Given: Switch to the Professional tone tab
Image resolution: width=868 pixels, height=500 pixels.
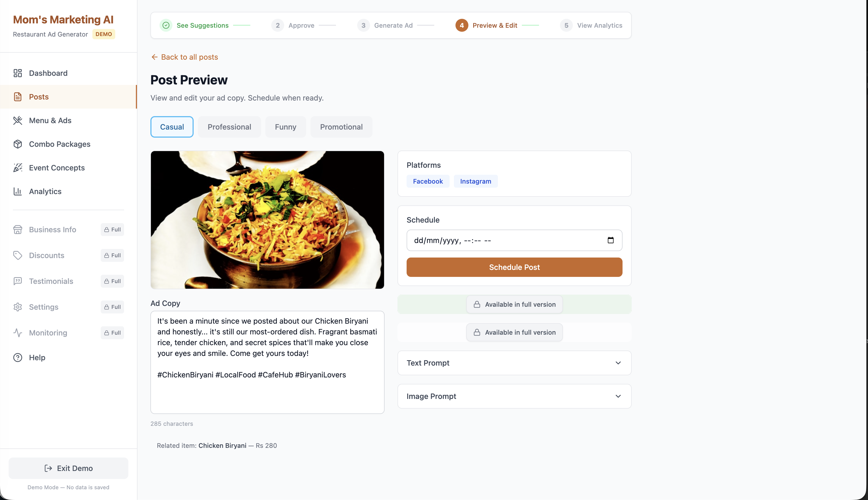Looking at the screenshot, I should 229,127.
